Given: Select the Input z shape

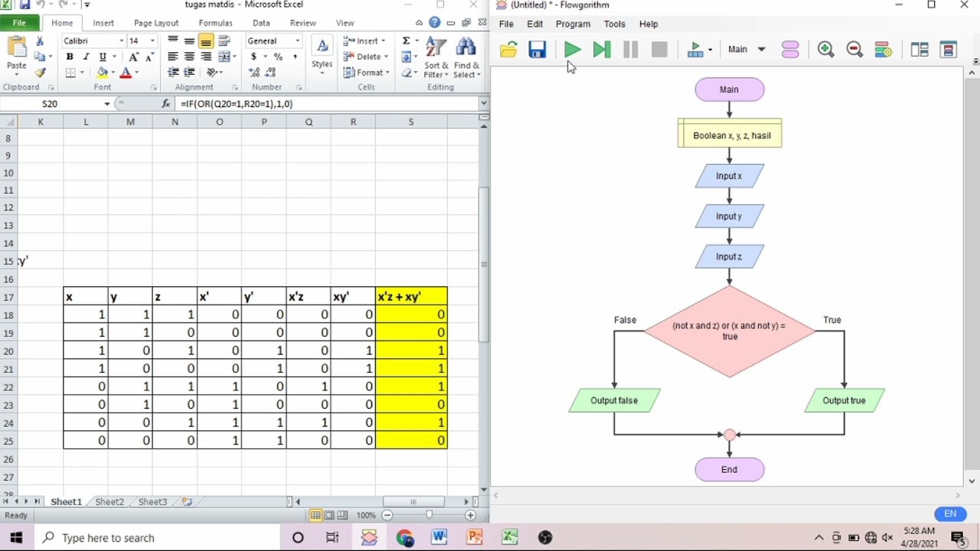Looking at the screenshot, I should (x=729, y=256).
